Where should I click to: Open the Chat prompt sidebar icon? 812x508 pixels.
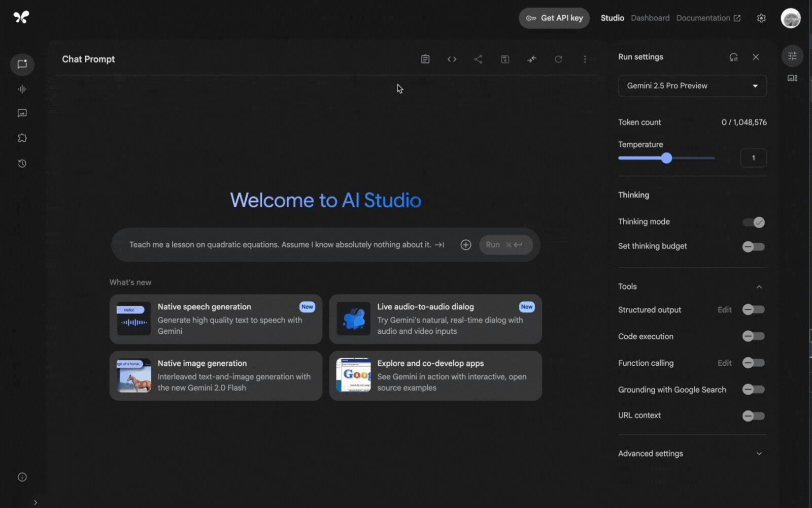point(22,65)
